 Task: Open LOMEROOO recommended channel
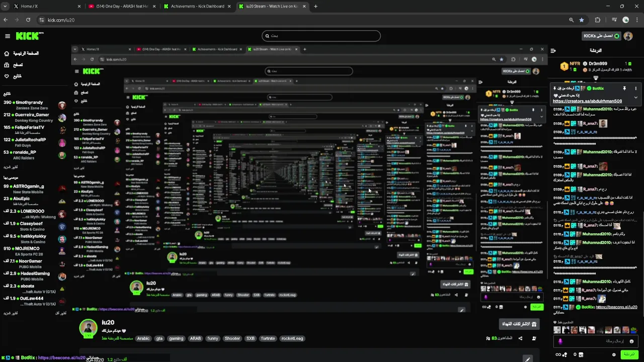pyautogui.click(x=34, y=214)
